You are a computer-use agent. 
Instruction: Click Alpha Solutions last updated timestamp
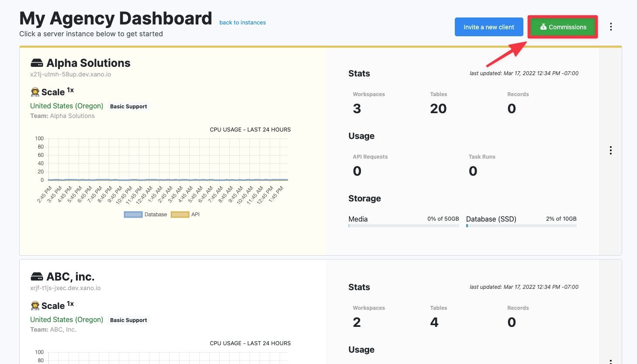coord(524,73)
